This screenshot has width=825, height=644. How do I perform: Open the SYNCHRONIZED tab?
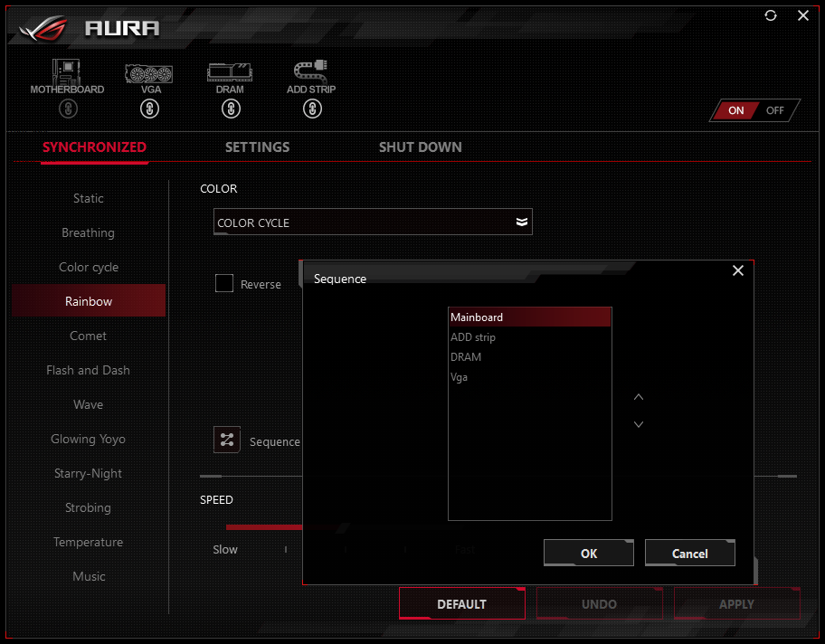[95, 147]
